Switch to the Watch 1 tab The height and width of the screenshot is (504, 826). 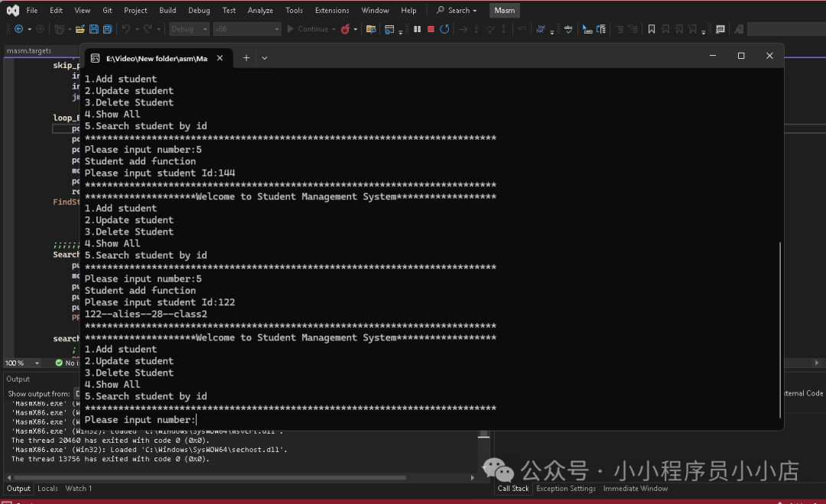79,488
